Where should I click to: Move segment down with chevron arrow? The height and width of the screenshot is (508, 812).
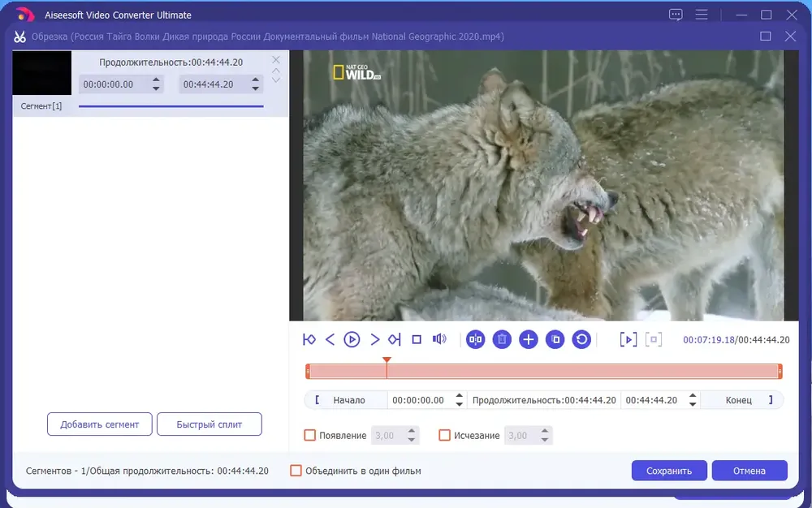[x=276, y=80]
